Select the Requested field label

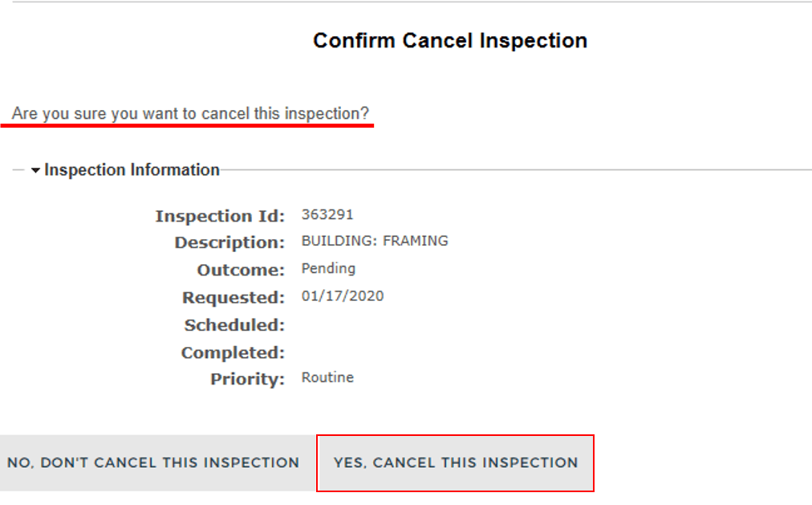click(233, 298)
